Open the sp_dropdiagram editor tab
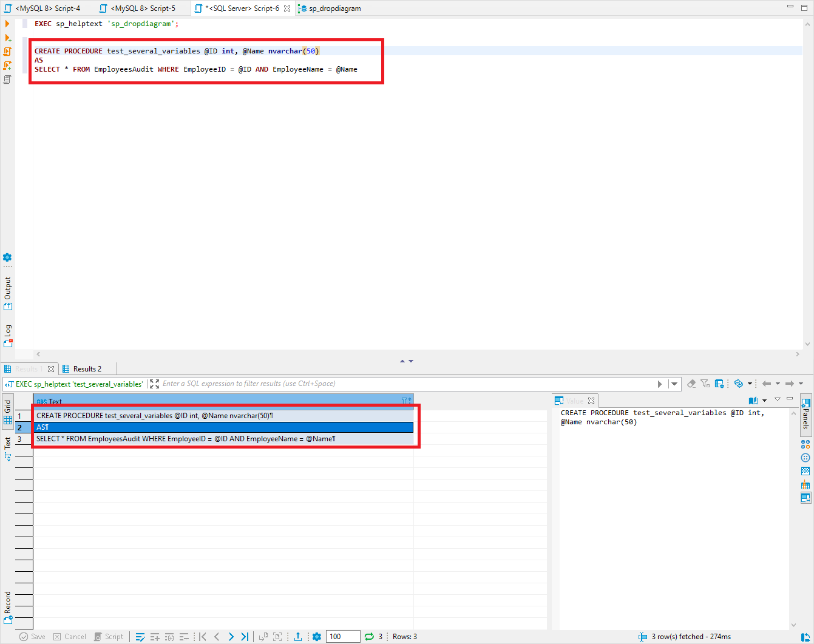The image size is (814, 644). pyautogui.click(x=334, y=8)
